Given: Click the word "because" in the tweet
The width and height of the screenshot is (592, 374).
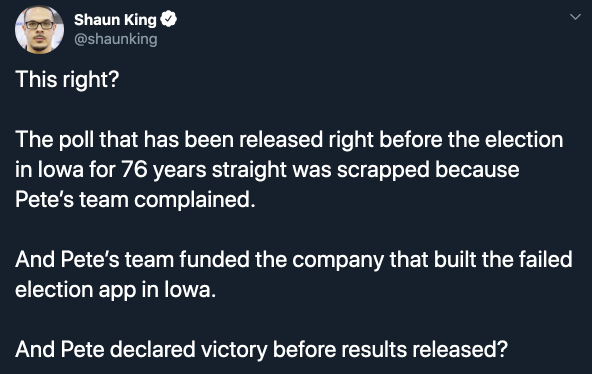Looking at the screenshot, I should (x=477, y=170).
